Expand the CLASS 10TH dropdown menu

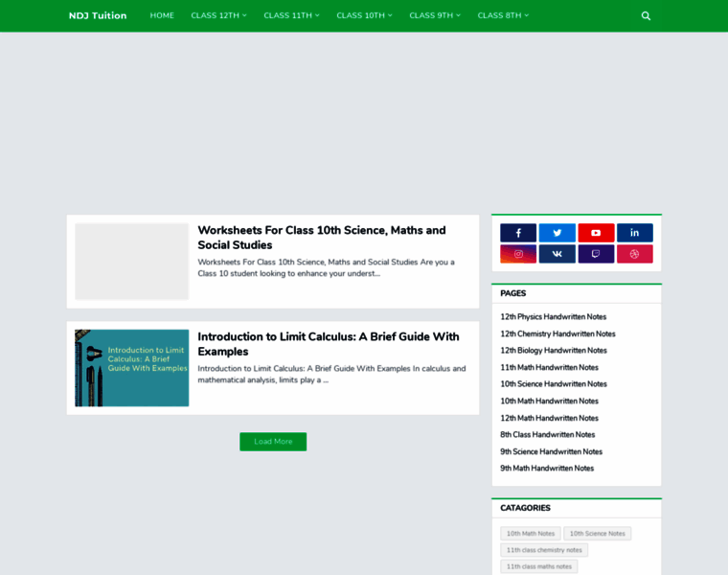coord(364,15)
